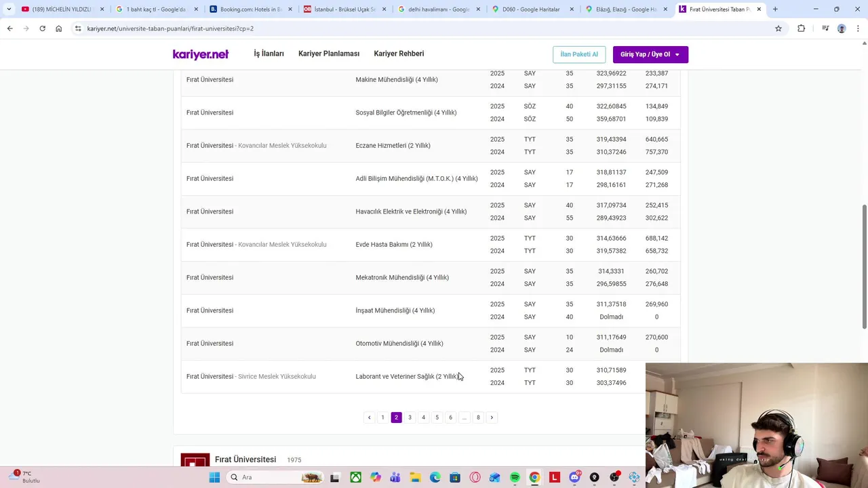Open the Chrome extensions puzzle icon
The width and height of the screenshot is (868, 488).
click(801, 28)
